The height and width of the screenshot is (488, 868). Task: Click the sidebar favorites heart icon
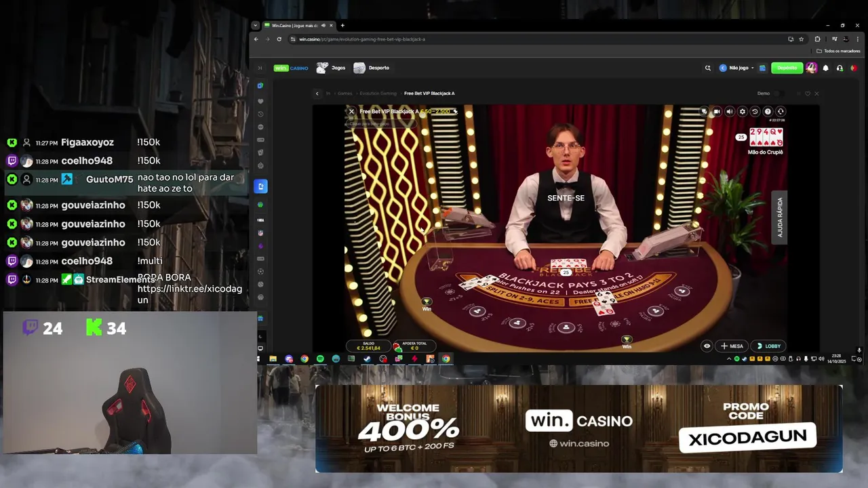pos(260,101)
